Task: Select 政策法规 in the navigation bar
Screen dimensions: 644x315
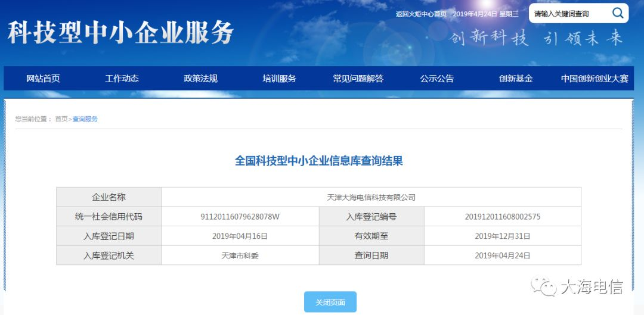Action: click(200, 79)
